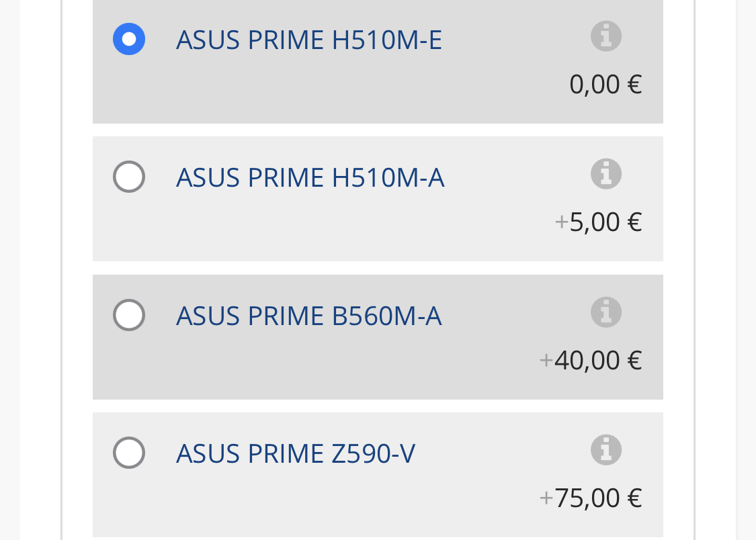The height and width of the screenshot is (540, 756).
Task: Pick the ASUS PRIME B560M-A radio option
Action: point(129,314)
